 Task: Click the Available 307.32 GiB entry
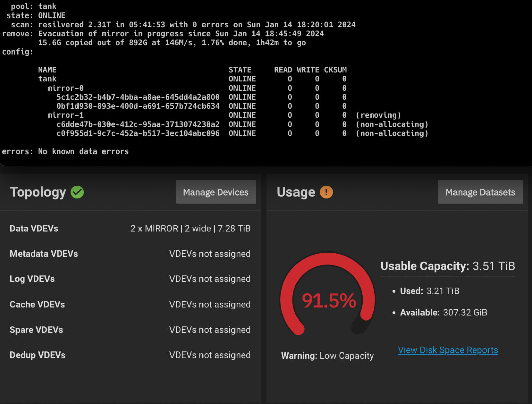click(440, 313)
